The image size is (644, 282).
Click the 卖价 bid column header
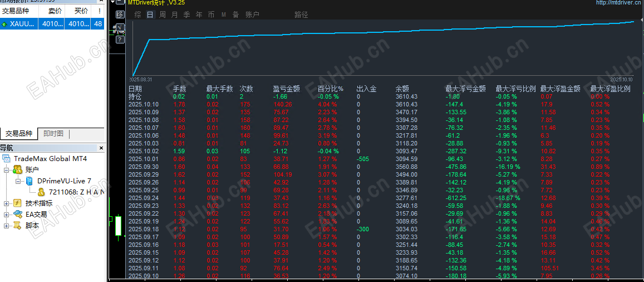51,11
